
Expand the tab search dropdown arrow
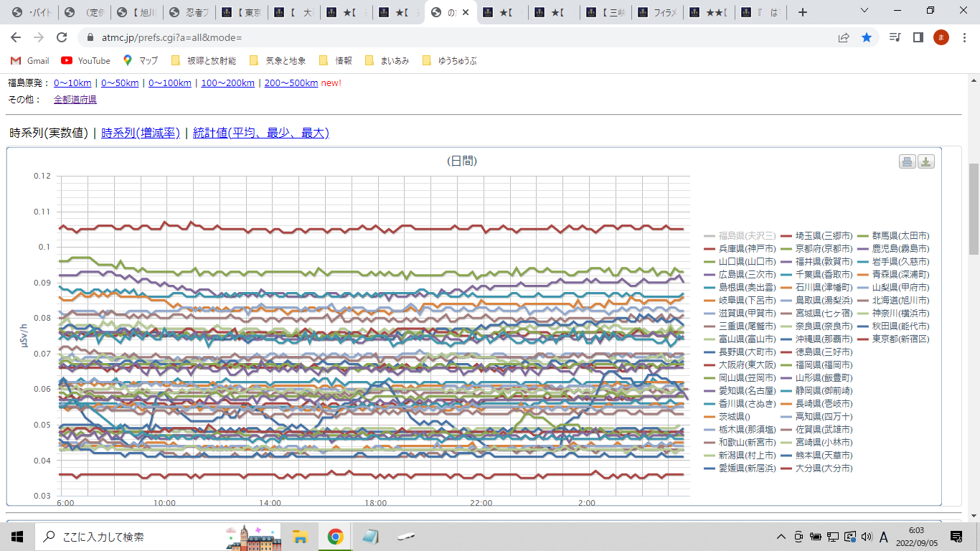tap(864, 11)
